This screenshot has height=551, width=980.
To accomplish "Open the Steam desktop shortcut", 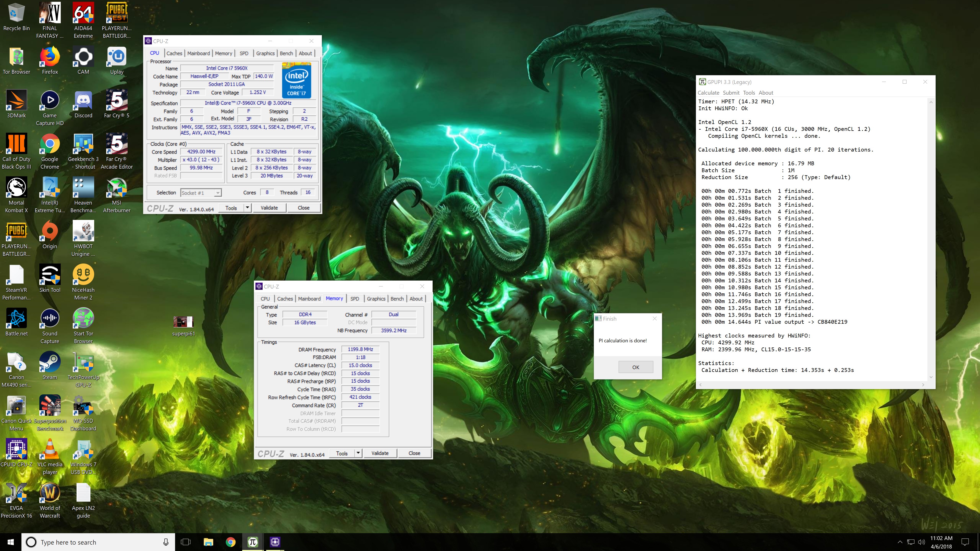I will point(50,366).
